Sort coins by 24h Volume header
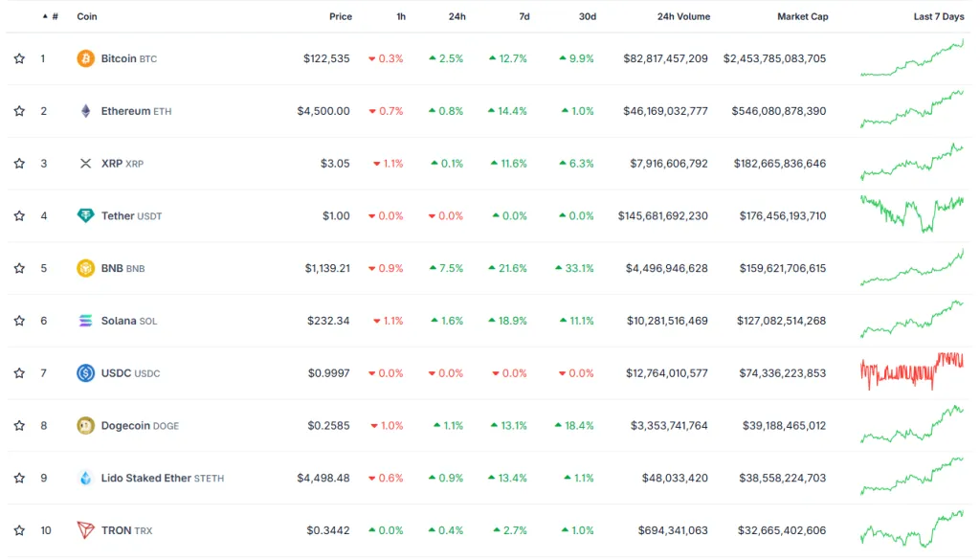This screenshot has height=560, width=980. click(x=683, y=16)
